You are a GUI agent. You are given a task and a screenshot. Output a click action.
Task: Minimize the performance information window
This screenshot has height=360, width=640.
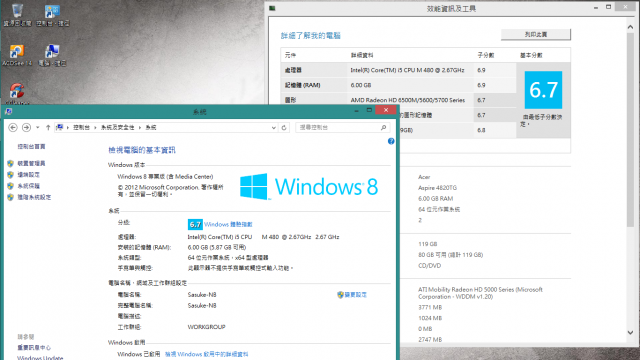[x=596, y=7]
